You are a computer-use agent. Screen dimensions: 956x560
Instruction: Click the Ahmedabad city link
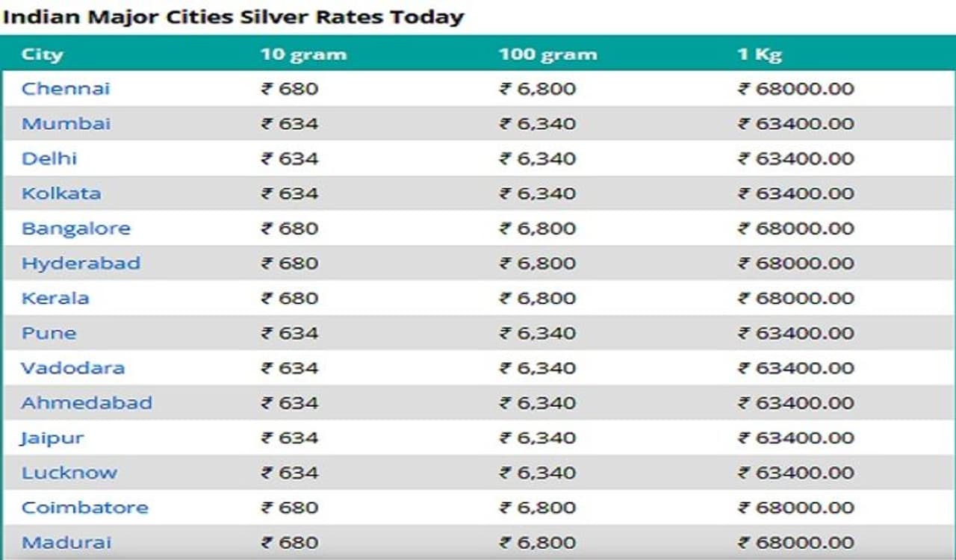87,403
